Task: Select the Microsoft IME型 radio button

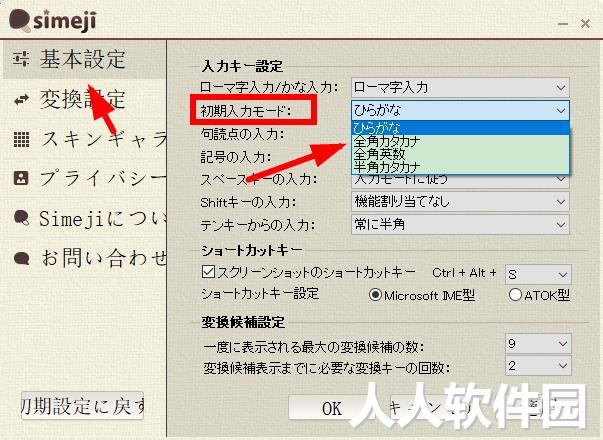Action: [375, 295]
